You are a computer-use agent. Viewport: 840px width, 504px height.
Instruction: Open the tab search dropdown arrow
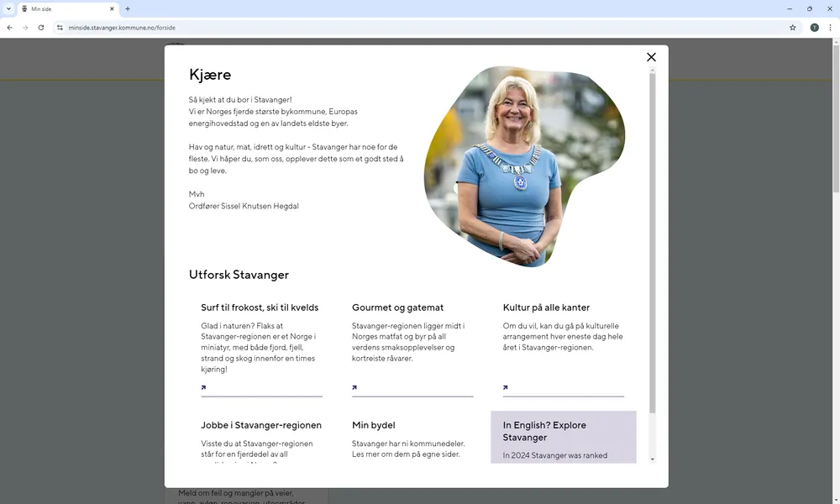(x=8, y=8)
